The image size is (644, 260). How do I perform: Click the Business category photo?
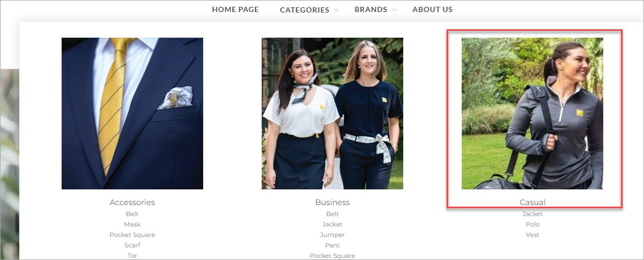pyautogui.click(x=332, y=114)
